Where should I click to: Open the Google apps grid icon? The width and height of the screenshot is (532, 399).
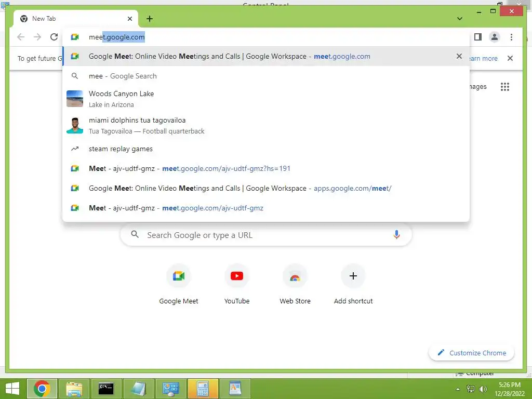[x=505, y=87]
